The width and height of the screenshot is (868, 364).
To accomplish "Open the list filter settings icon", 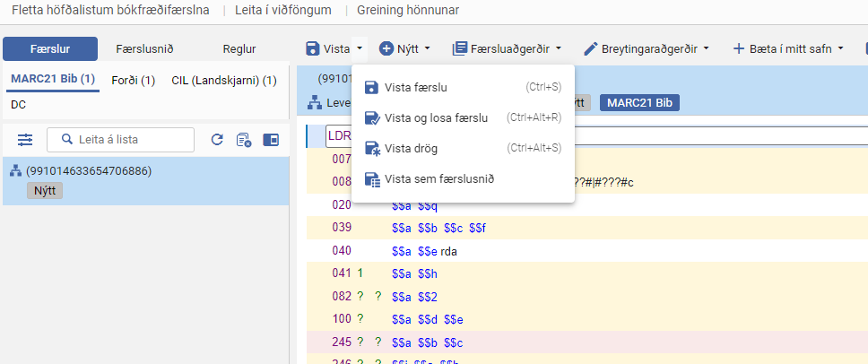I will (x=25, y=140).
